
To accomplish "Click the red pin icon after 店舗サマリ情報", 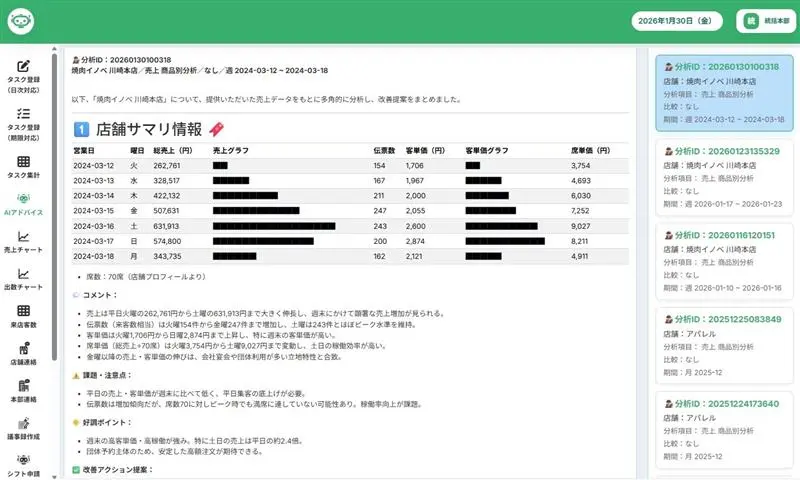I will click(216, 129).
